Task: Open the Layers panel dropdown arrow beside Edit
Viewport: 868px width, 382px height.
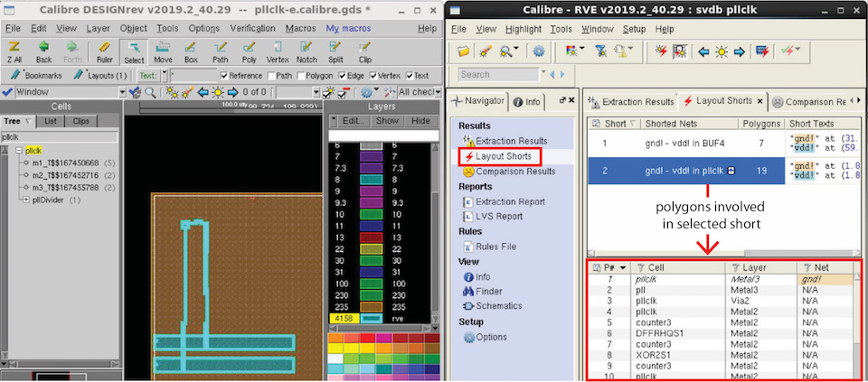Action: [334, 121]
